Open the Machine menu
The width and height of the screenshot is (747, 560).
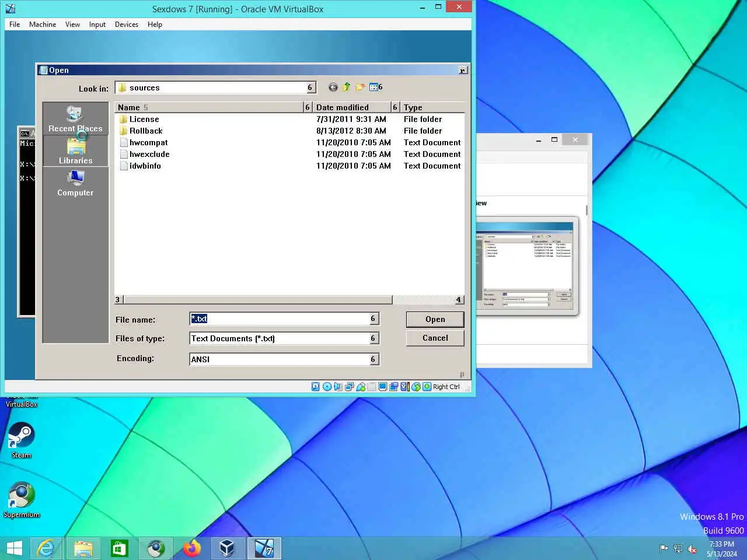pyautogui.click(x=43, y=24)
